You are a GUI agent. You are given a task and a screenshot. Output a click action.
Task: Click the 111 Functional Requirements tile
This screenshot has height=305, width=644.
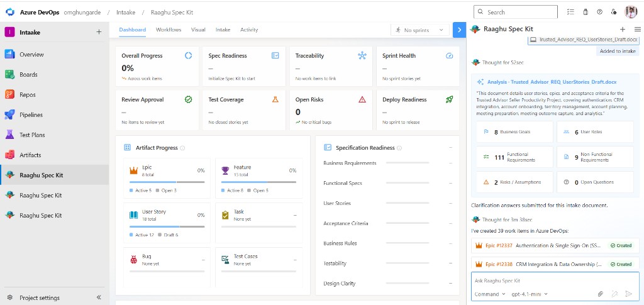pyautogui.click(x=514, y=157)
